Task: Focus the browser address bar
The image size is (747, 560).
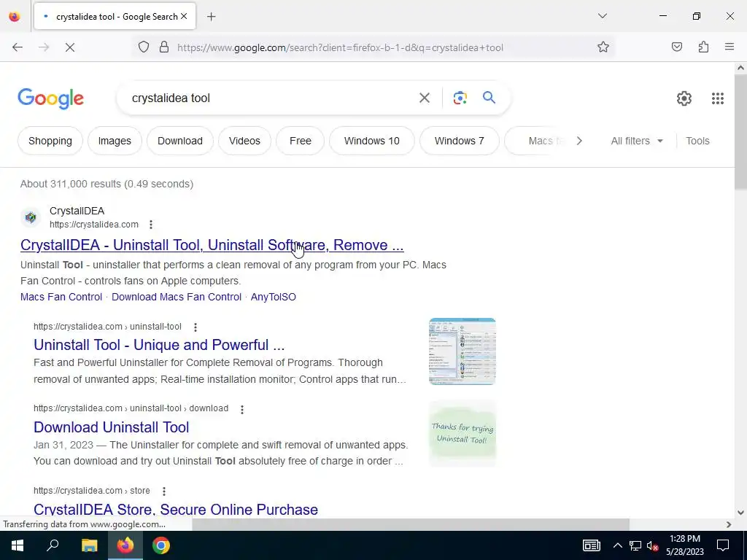Action: 381,47
